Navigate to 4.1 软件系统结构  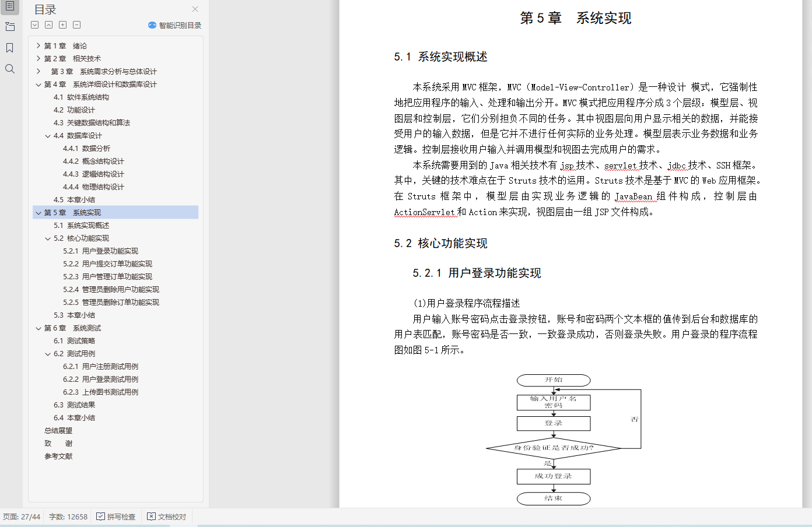81,97
